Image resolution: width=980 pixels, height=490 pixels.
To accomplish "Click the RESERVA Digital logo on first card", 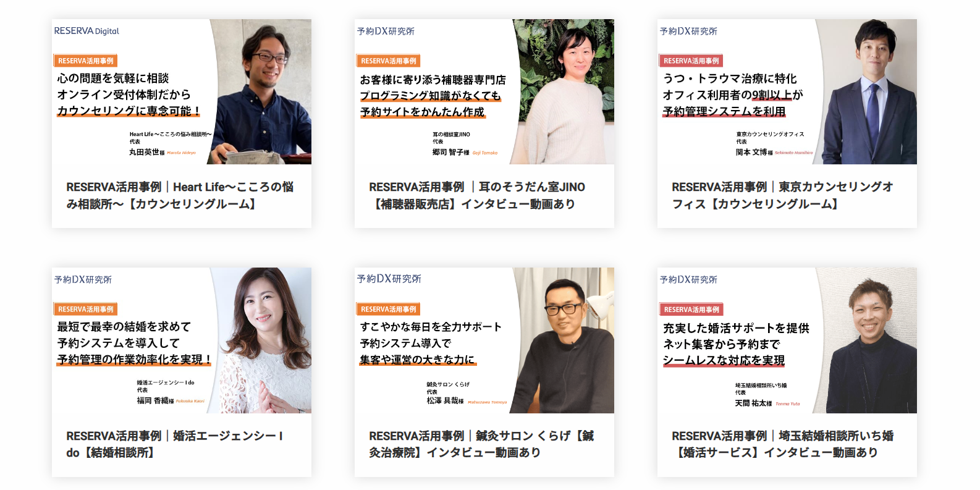I will click(87, 31).
